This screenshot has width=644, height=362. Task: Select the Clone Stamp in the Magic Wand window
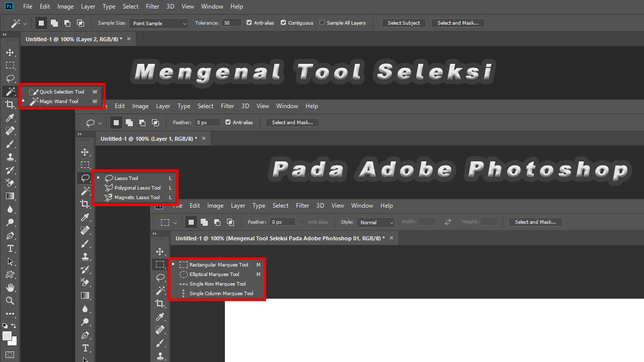(10, 157)
